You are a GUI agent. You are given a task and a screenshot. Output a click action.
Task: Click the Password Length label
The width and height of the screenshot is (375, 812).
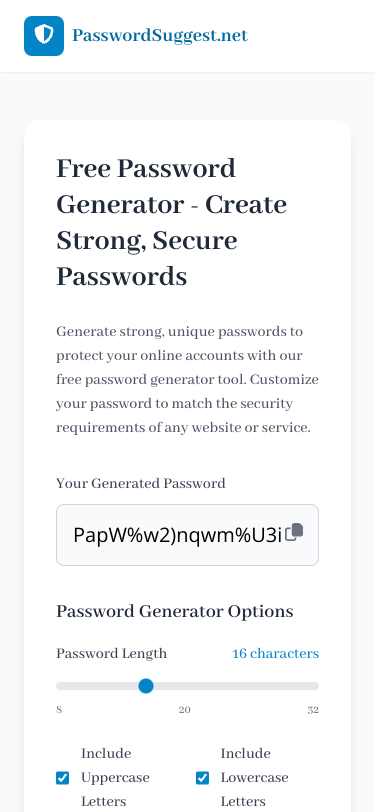pyautogui.click(x=111, y=654)
